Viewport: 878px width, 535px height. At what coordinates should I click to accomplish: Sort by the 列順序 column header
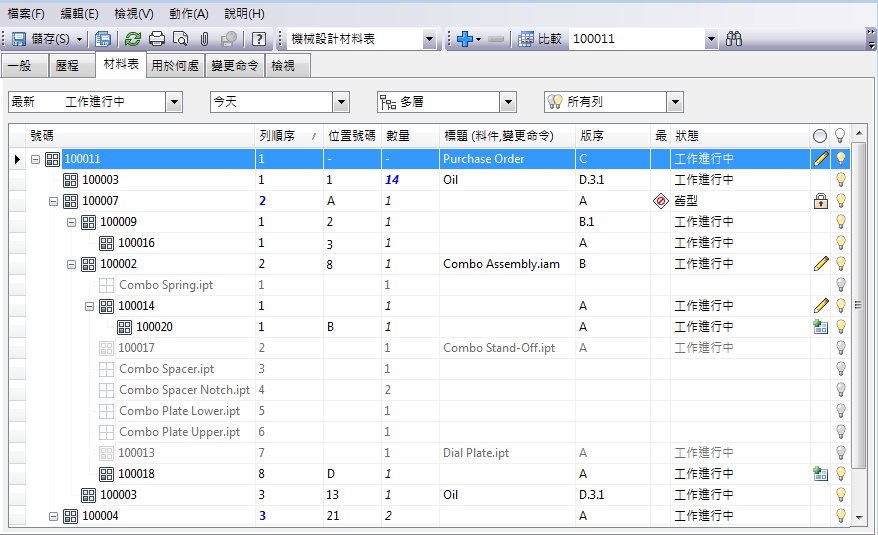[289, 136]
